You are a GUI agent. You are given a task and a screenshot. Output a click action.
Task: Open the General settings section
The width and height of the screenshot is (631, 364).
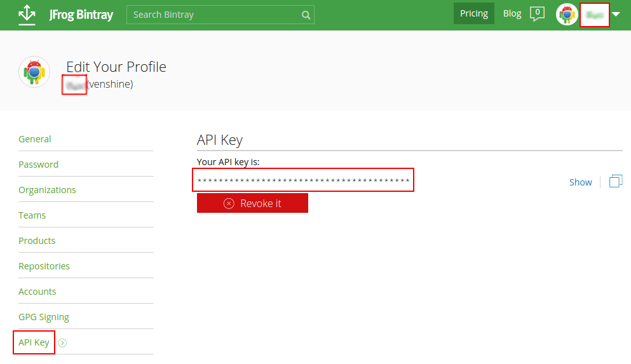[x=34, y=139]
